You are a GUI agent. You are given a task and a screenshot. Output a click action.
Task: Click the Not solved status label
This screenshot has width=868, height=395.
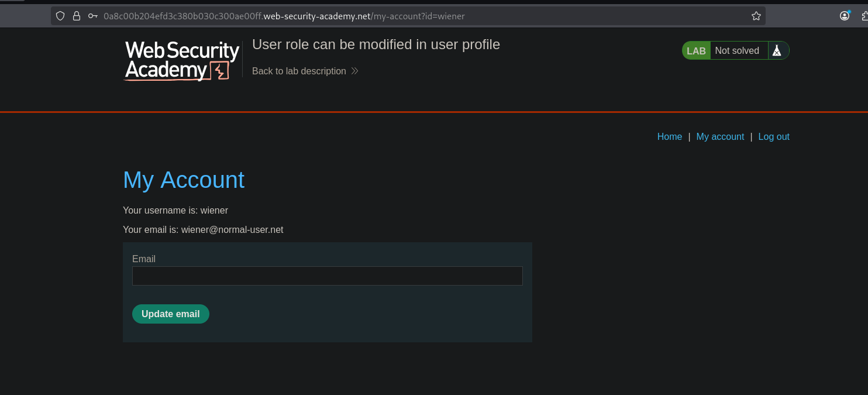(x=737, y=51)
